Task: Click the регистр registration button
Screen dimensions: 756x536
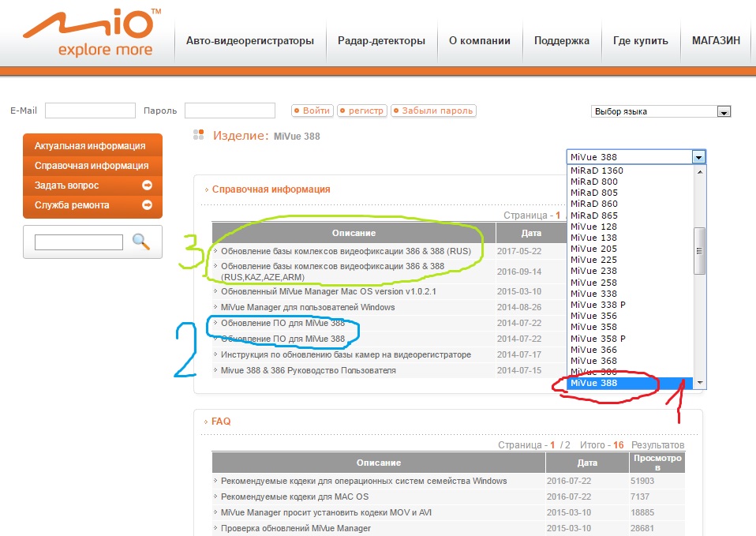Action: [362, 111]
